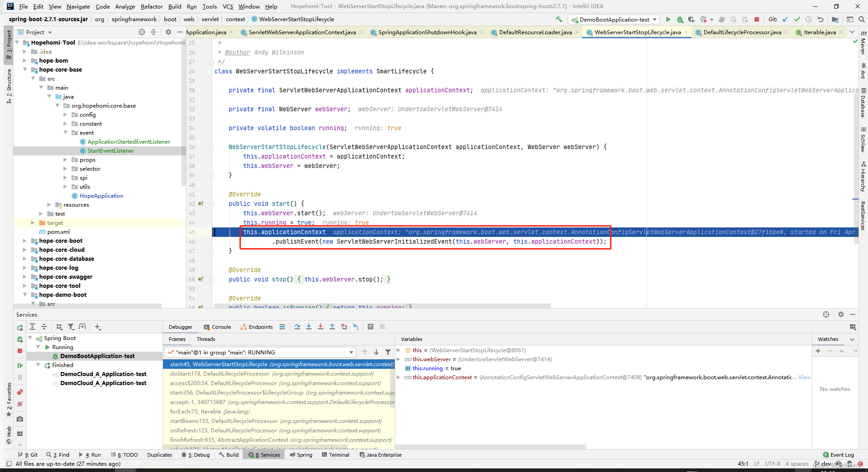
Task: Open the thread selector showing main RUNNING
Action: [x=260, y=352]
